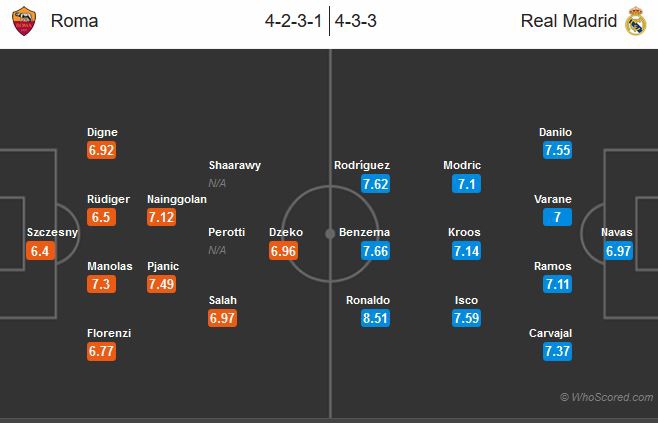The image size is (658, 423).
Task: Click Isco's 7.59 rating badge
Action: tap(467, 319)
